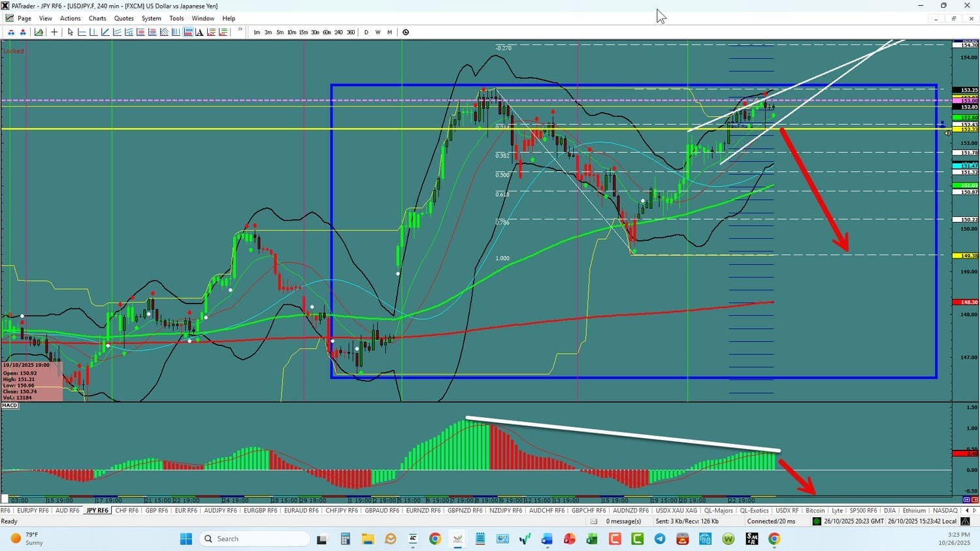This screenshot has width=980, height=551.
Task: Click the green chart icon in toolbar
Action: pyautogui.click(x=39, y=32)
